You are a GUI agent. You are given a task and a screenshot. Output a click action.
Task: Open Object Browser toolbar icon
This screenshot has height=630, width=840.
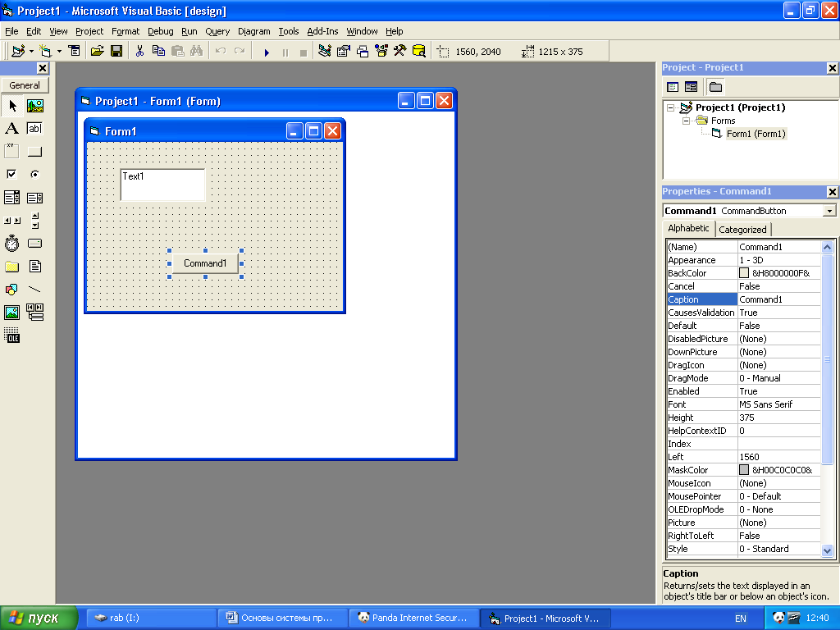pos(381,52)
